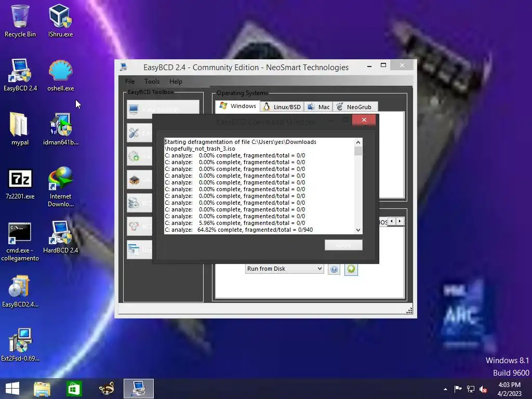Open the Windows Store taskbar icon
The height and width of the screenshot is (399, 532).
(74, 389)
